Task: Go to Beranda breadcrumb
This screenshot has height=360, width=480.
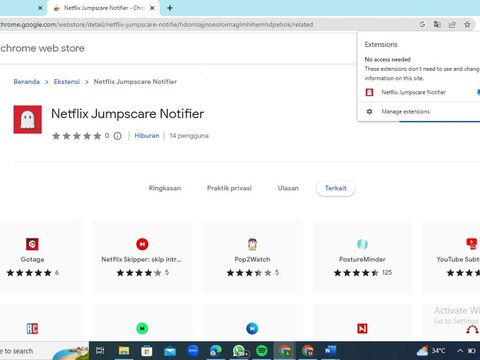Action: (27, 82)
